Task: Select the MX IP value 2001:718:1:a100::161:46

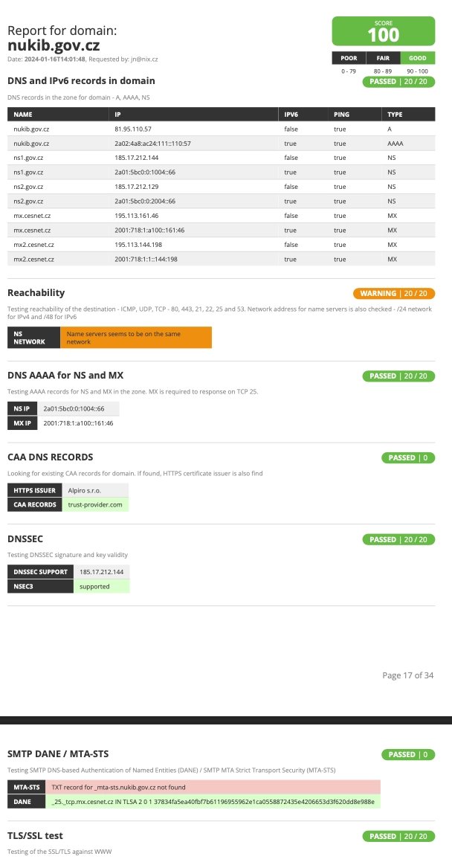Action: click(78, 423)
